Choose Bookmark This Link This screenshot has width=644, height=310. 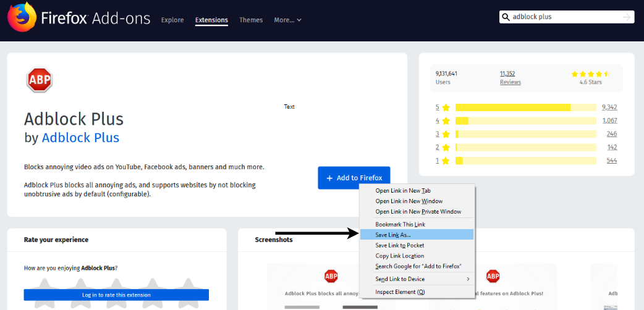point(417,225)
